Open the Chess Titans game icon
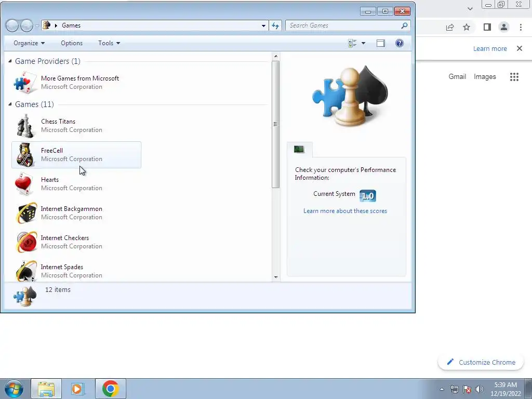 [x=25, y=126]
